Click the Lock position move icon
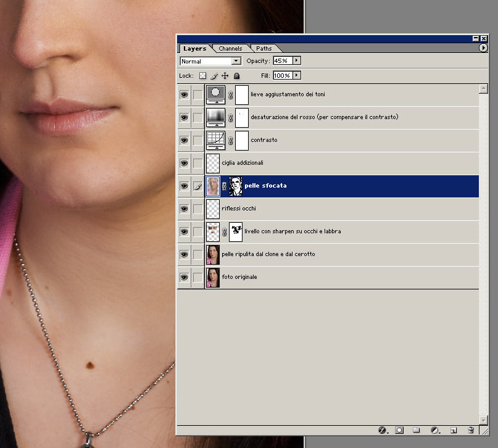Screen dimensions: 498x448 pyautogui.click(x=225, y=75)
